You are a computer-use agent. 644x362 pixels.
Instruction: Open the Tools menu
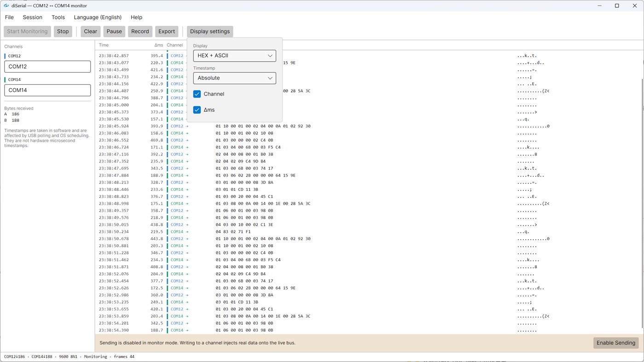coord(58,17)
